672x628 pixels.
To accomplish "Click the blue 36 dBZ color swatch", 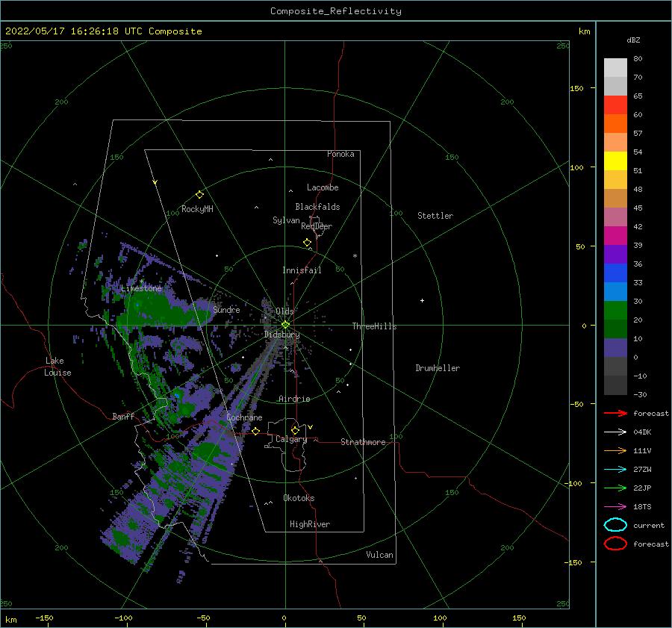I will point(615,273).
